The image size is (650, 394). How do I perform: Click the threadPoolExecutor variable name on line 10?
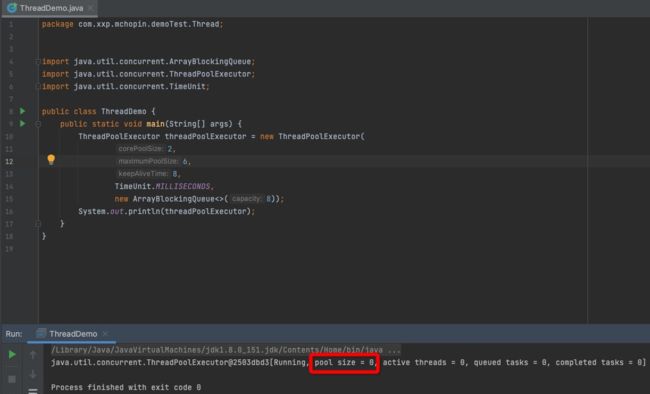pyautogui.click(x=205, y=136)
